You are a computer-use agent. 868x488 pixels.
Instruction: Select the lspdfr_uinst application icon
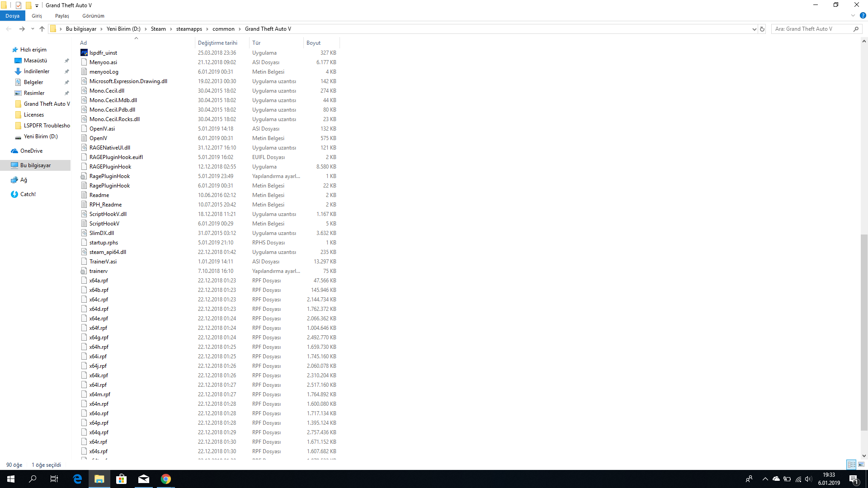coord(84,53)
